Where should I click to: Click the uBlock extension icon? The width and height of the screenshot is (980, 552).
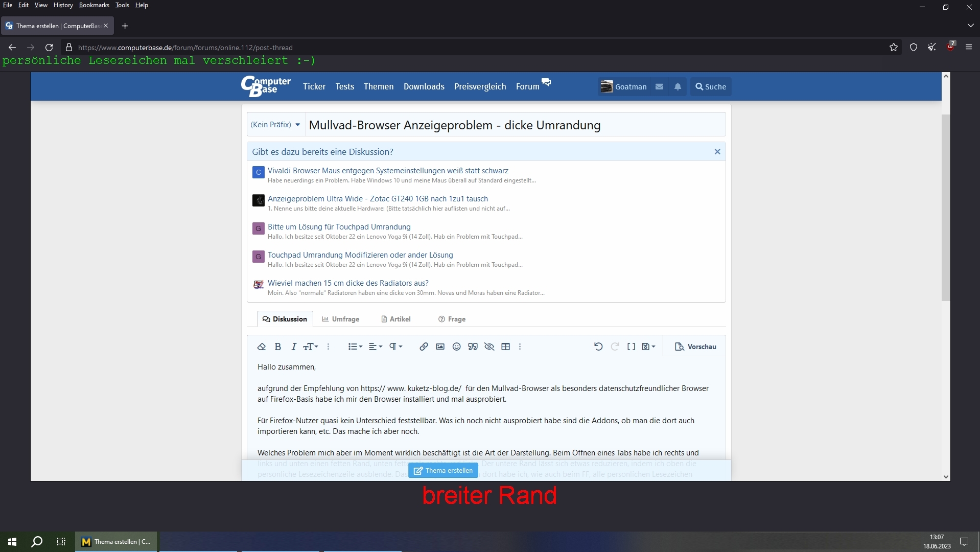coord(950,47)
